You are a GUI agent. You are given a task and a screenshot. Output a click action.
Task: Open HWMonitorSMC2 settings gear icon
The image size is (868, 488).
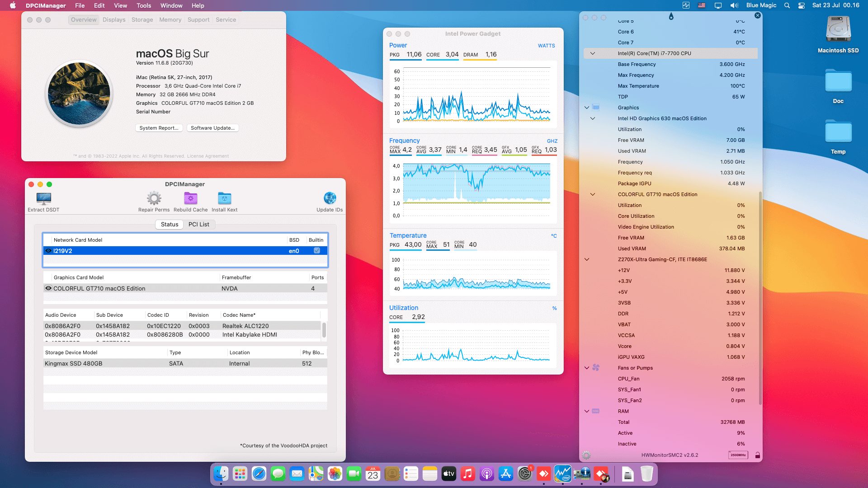click(586, 455)
